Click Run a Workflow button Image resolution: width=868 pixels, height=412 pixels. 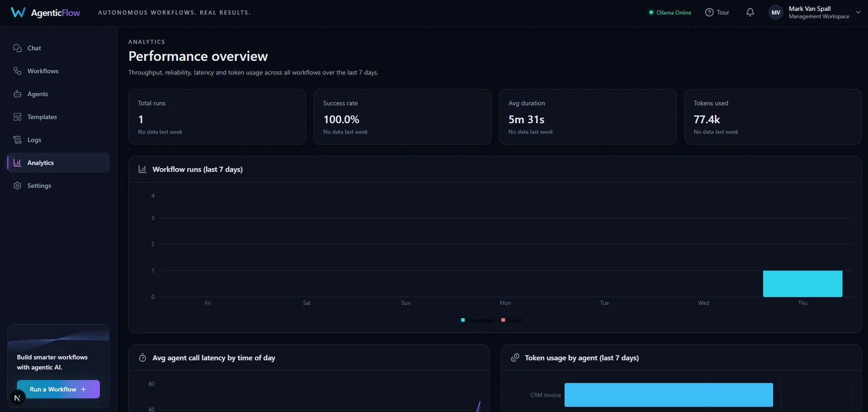click(58, 389)
